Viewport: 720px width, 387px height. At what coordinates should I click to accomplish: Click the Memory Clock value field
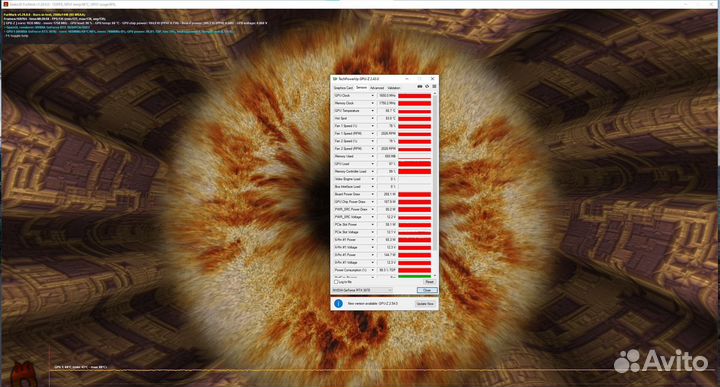coord(387,103)
